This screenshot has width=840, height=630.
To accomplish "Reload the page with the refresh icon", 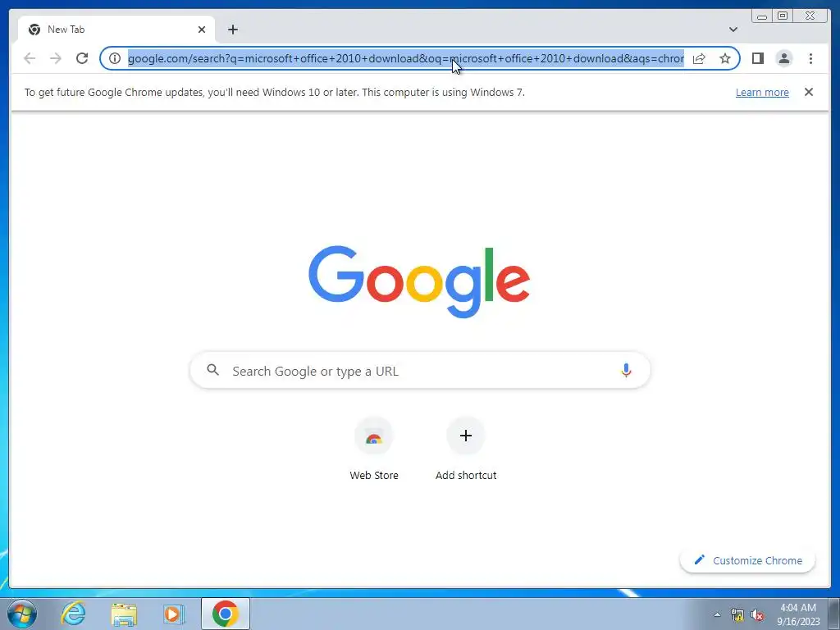I will 82,58.
